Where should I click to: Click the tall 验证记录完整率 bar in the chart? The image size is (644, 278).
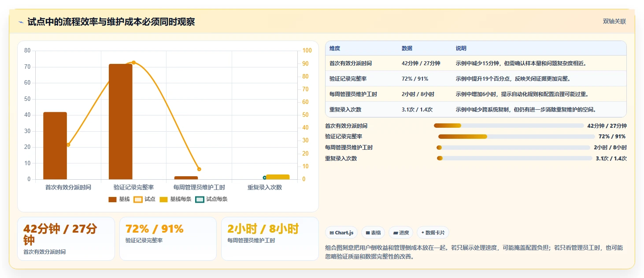121,122
